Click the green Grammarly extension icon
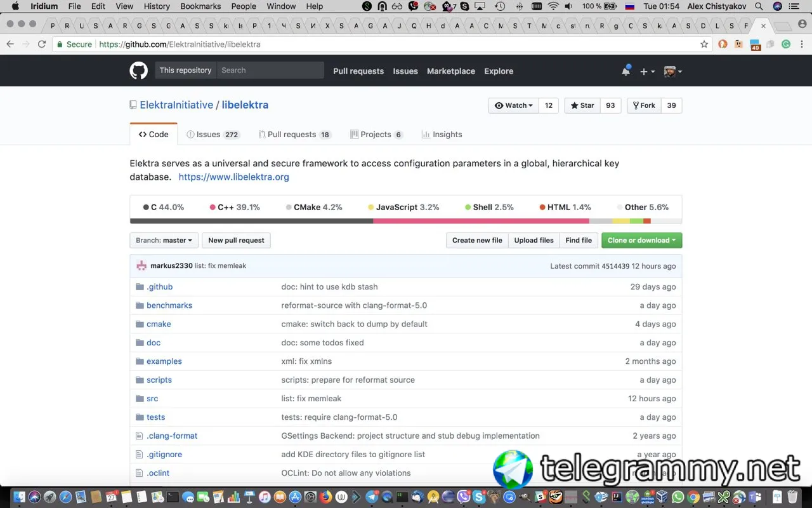 click(x=785, y=44)
